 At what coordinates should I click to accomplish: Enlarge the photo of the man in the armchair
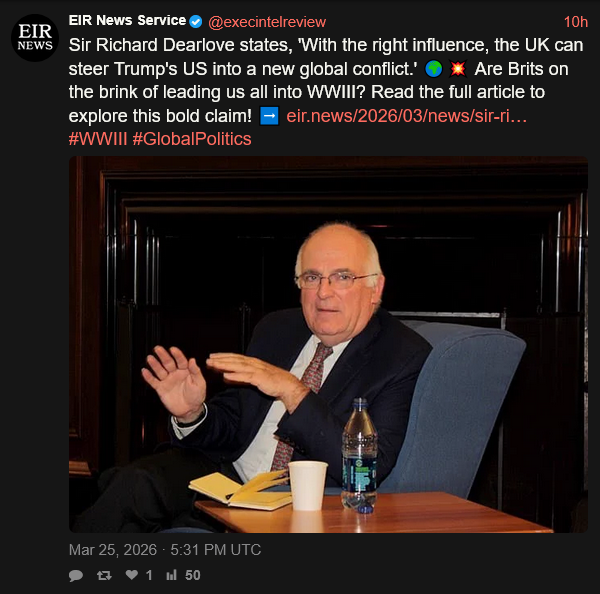coord(328,343)
